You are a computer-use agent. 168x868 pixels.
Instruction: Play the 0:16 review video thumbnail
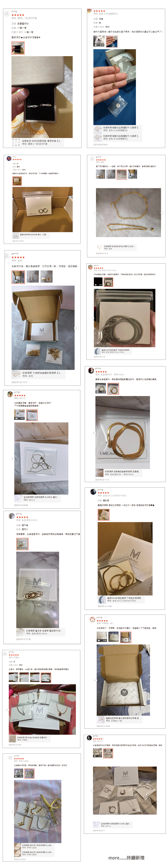(99, 41)
